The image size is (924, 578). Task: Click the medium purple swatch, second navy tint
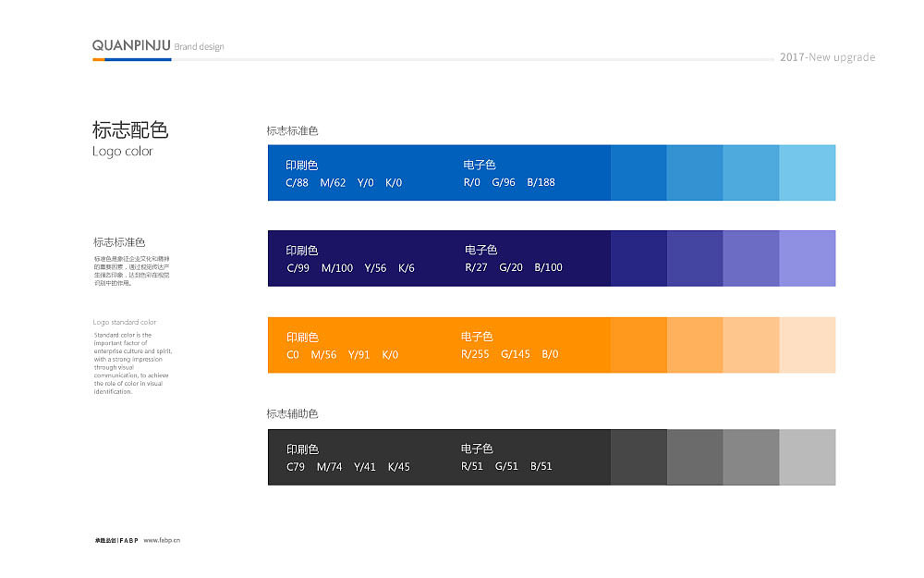[695, 258]
